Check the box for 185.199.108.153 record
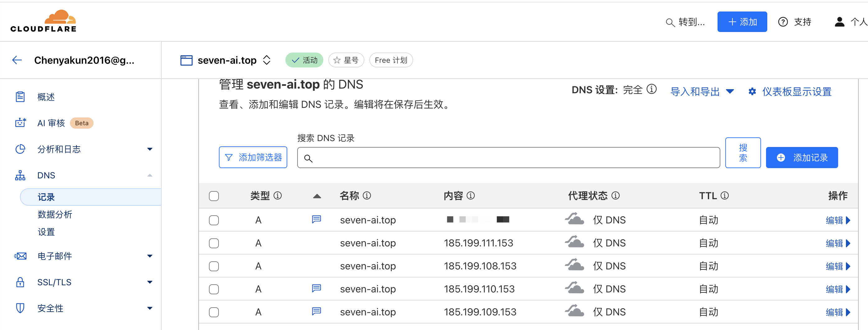This screenshot has height=330, width=868. 214,266
